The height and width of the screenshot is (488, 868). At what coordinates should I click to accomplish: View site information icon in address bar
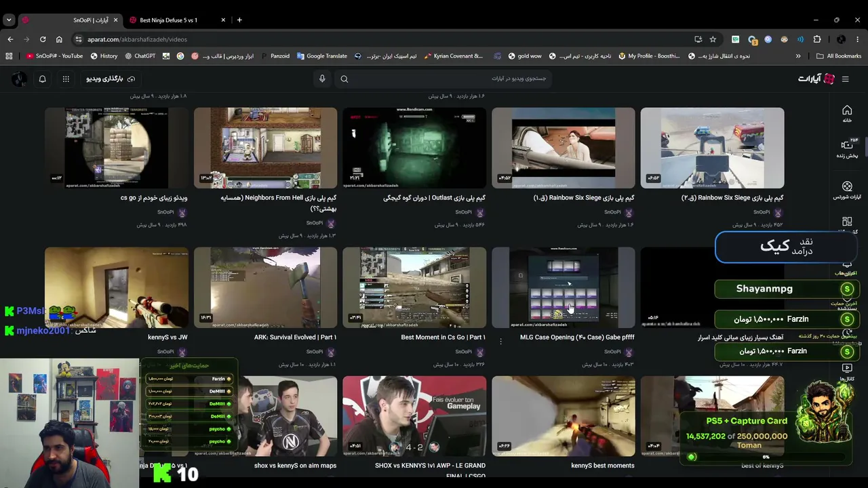(79, 39)
